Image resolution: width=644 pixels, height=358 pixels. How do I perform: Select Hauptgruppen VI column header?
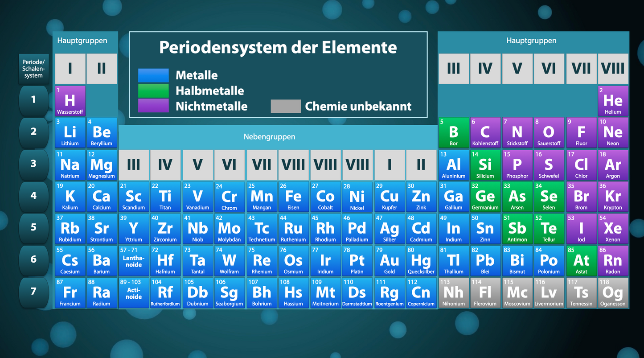coord(549,69)
